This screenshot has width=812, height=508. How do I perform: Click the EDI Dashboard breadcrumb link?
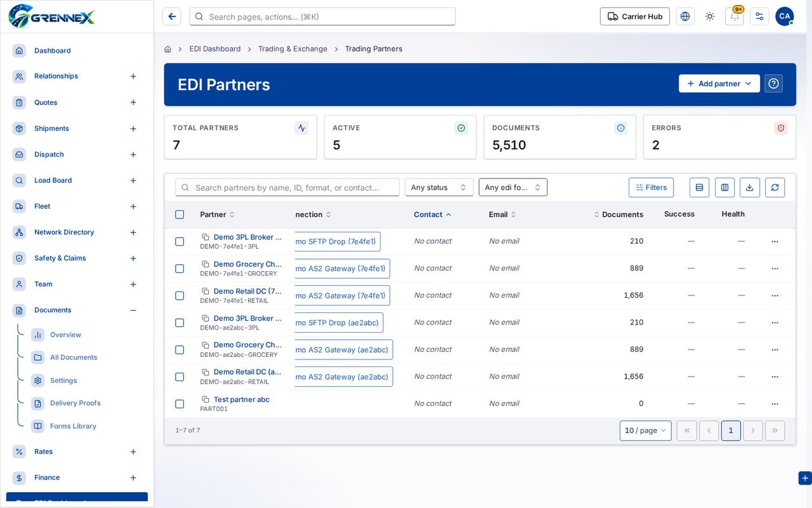click(x=215, y=49)
